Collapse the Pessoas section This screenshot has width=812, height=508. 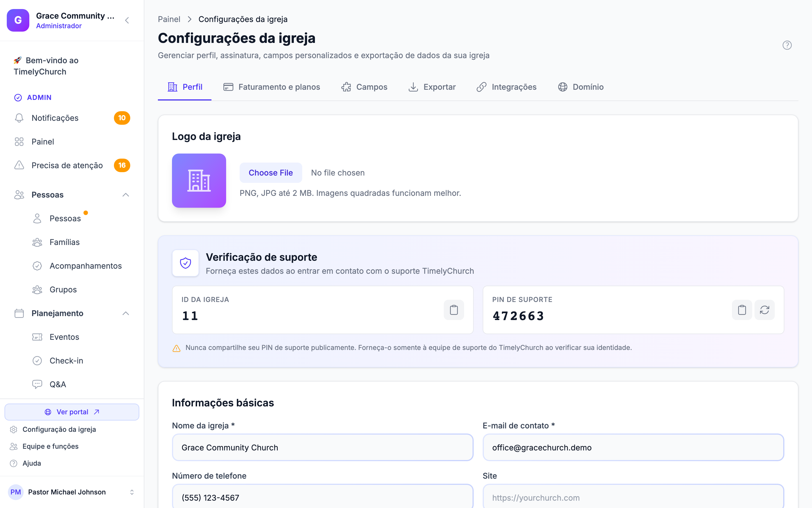coord(126,195)
